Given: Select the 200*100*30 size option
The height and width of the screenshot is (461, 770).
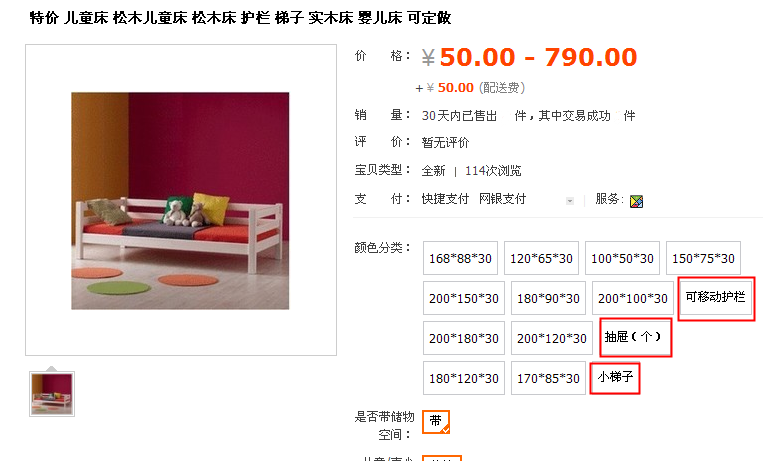Looking at the screenshot, I should [632, 298].
